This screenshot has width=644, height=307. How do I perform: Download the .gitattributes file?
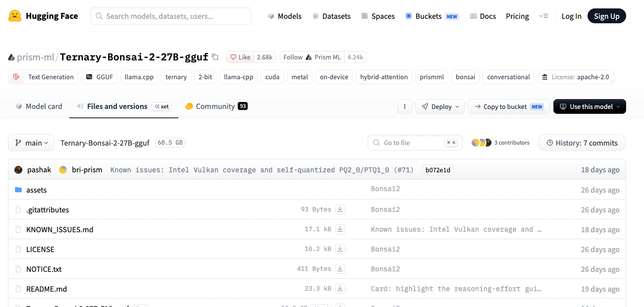[340, 209]
